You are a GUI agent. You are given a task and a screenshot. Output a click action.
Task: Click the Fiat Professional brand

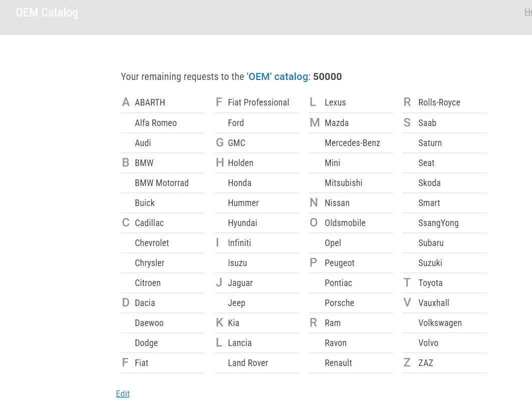(258, 102)
